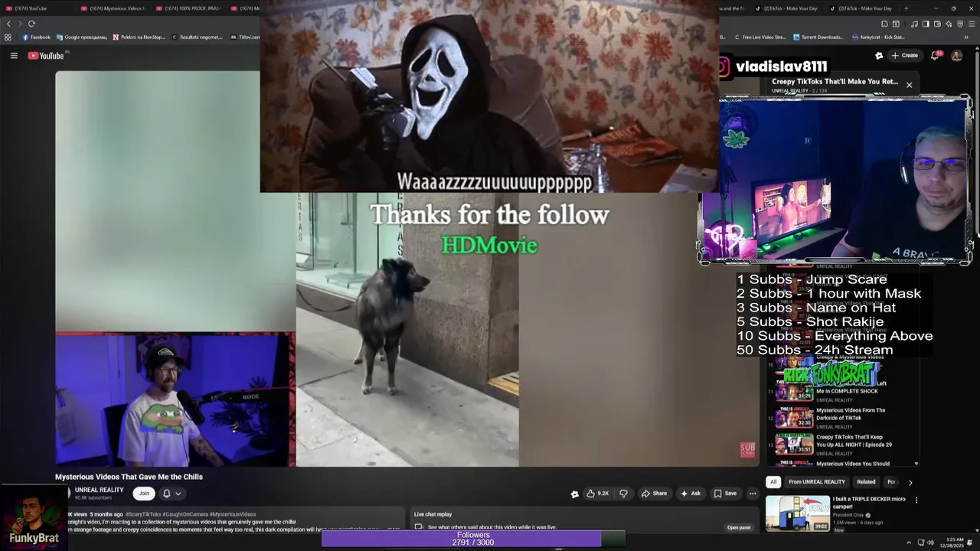The width and height of the screenshot is (980, 551).
Task: Go to the YouTube home logo
Action: pos(46,55)
